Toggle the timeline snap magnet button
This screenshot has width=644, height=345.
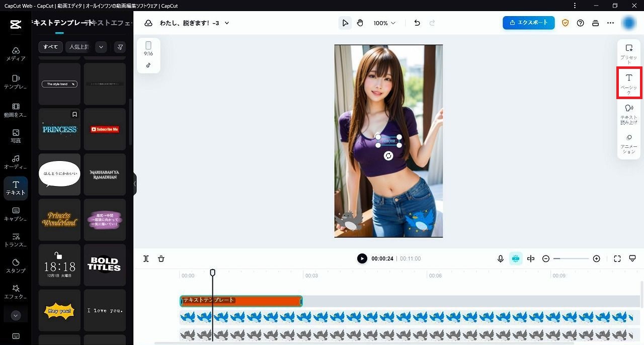coord(515,258)
